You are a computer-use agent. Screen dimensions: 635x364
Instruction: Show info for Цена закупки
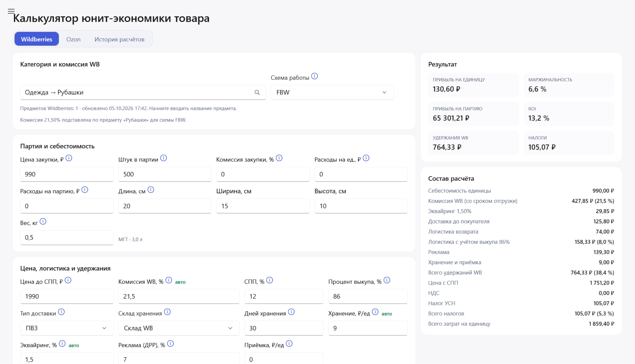tap(69, 158)
